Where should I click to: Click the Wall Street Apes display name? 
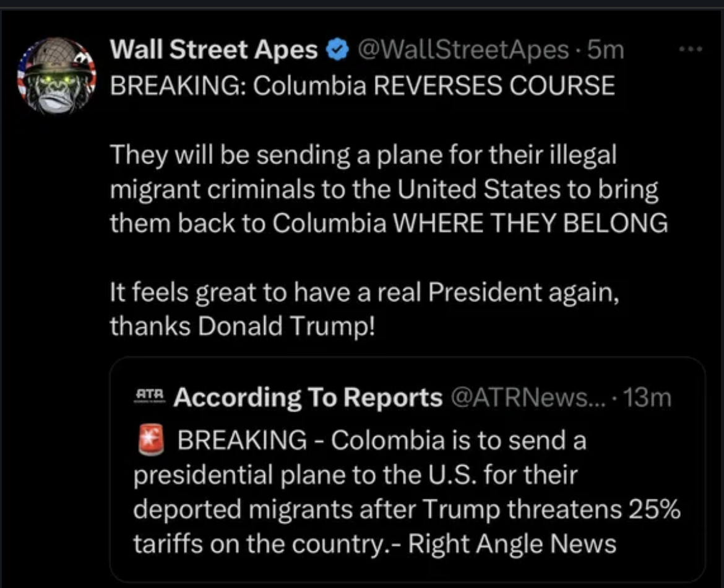(214, 51)
